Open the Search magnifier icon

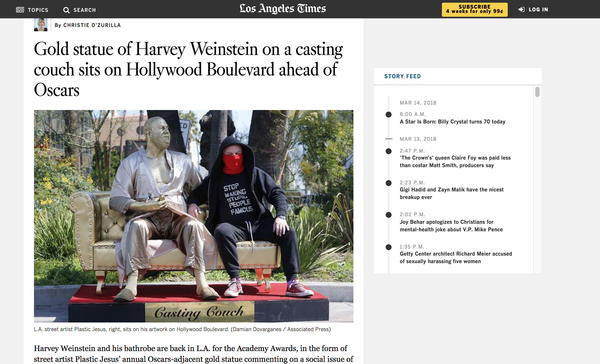click(67, 10)
